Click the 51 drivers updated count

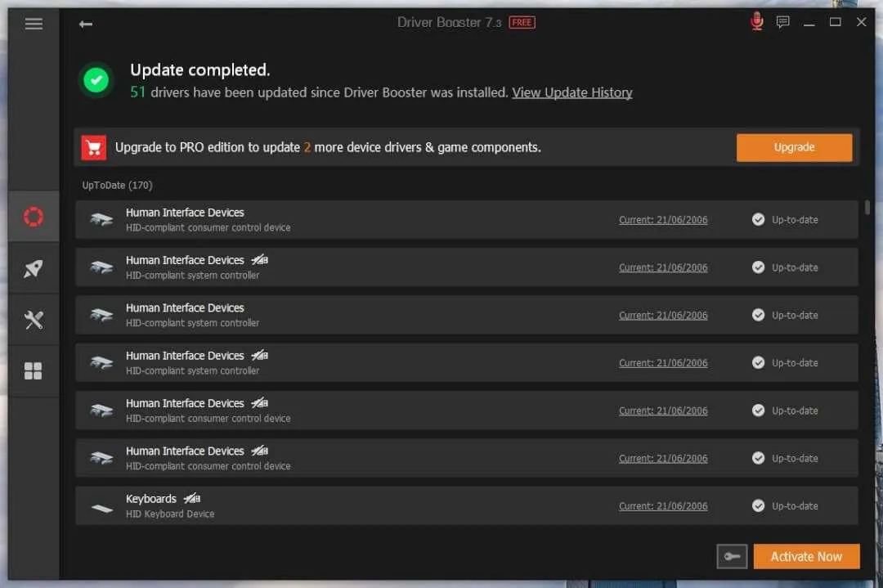coord(138,92)
